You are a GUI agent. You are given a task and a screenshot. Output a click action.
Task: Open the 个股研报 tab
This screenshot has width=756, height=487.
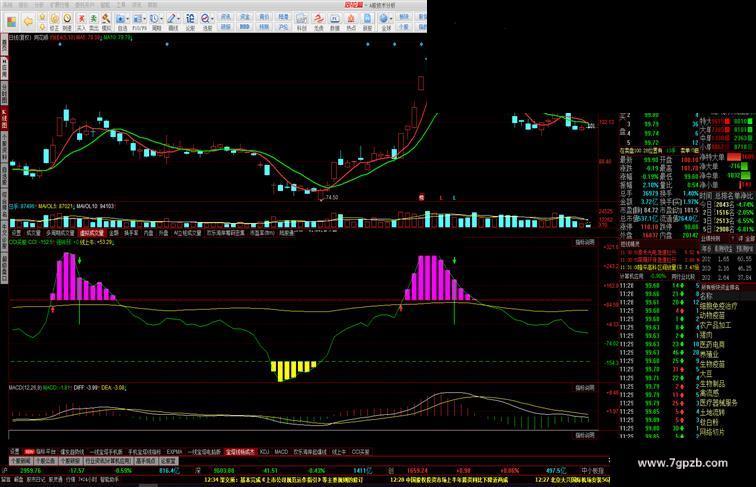pyautogui.click(x=70, y=460)
